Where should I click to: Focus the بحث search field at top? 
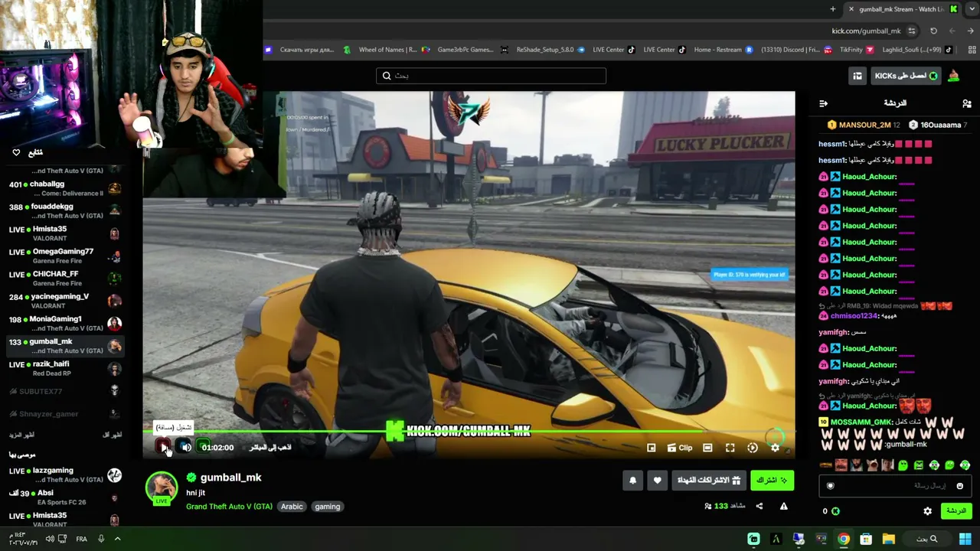491,76
